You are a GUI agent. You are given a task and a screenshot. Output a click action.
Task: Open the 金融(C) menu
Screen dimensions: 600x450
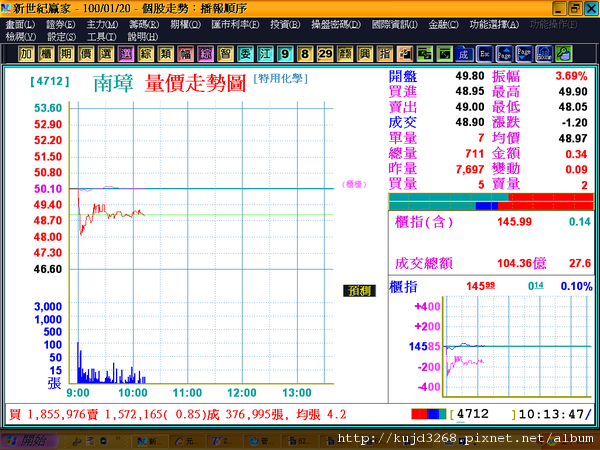pos(443,24)
